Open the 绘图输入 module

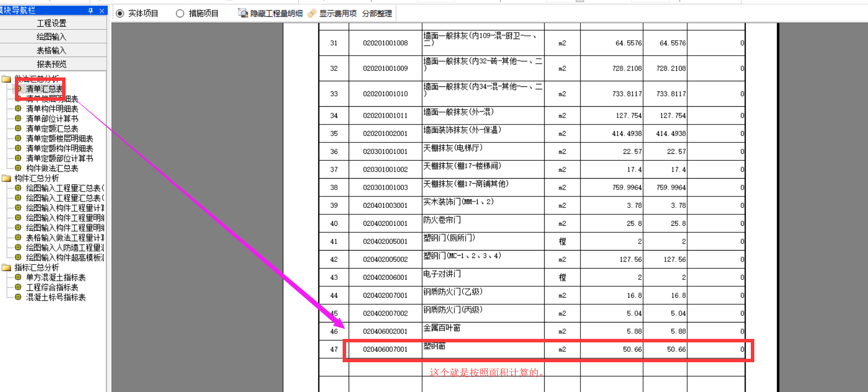pyautogui.click(x=53, y=37)
